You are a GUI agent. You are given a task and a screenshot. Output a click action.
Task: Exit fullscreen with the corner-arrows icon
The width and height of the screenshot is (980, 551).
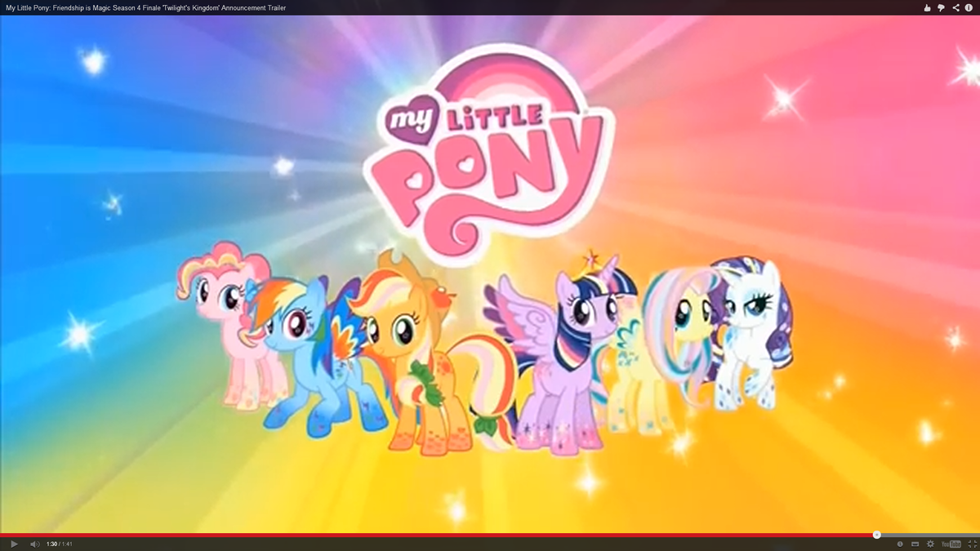pyautogui.click(x=972, y=544)
